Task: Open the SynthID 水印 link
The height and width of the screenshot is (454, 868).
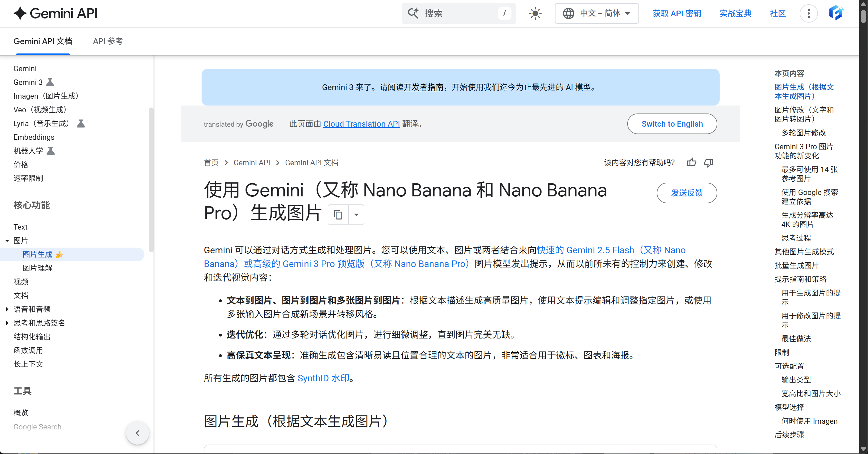Action: [x=323, y=378]
